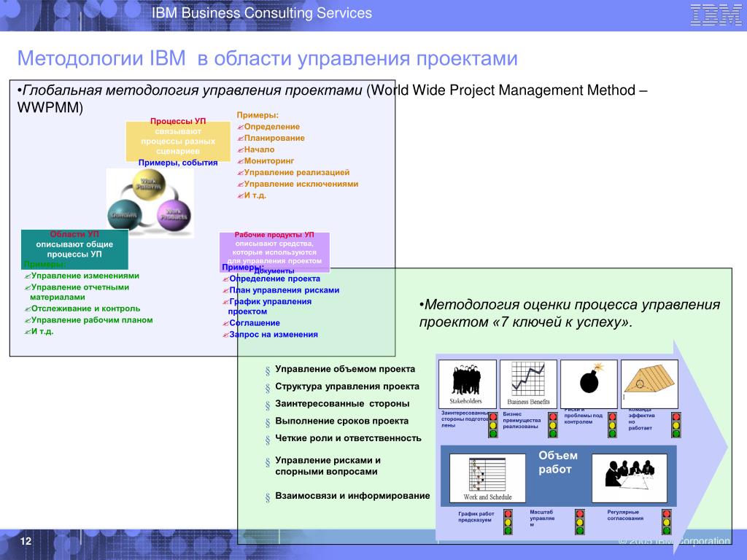Viewport: 747px width, 560px height.
Task: Click the yellow Work Patterns sphere
Action: pyautogui.click(x=149, y=184)
